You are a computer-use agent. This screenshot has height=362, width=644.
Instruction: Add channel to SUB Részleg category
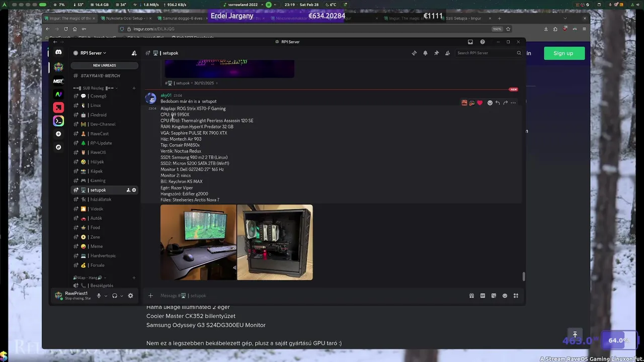(x=134, y=88)
